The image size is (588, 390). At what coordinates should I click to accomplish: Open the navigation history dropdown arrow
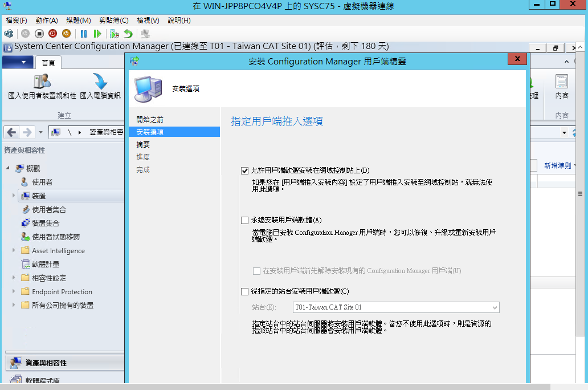[x=40, y=132]
